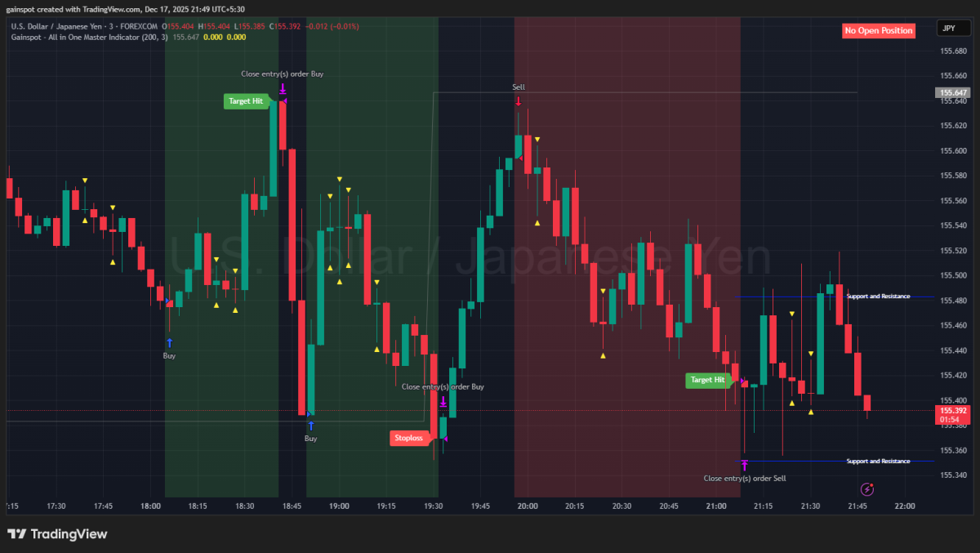
Task: Click the TradingView logo at bottom left
Action: (x=57, y=534)
